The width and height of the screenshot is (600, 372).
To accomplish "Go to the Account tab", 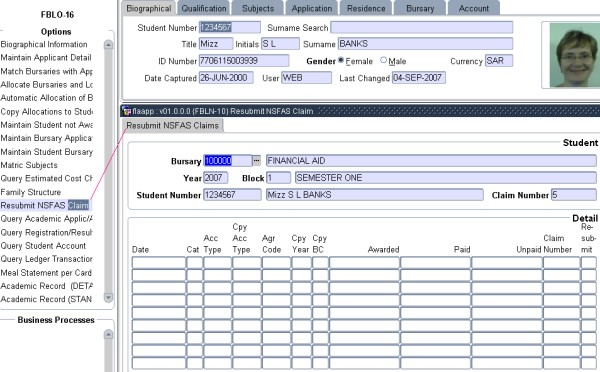I will tap(474, 8).
